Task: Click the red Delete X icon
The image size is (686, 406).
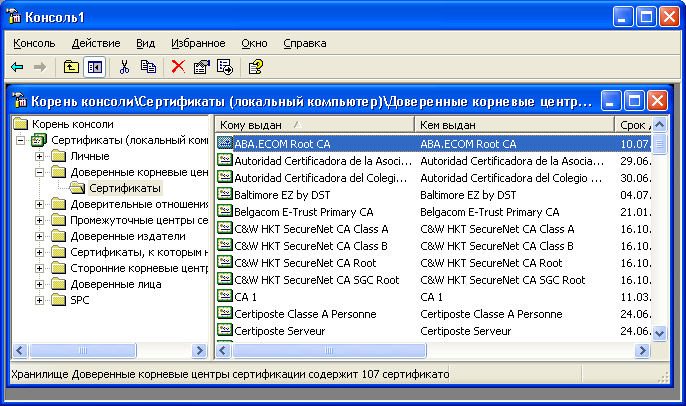Action: tap(178, 67)
